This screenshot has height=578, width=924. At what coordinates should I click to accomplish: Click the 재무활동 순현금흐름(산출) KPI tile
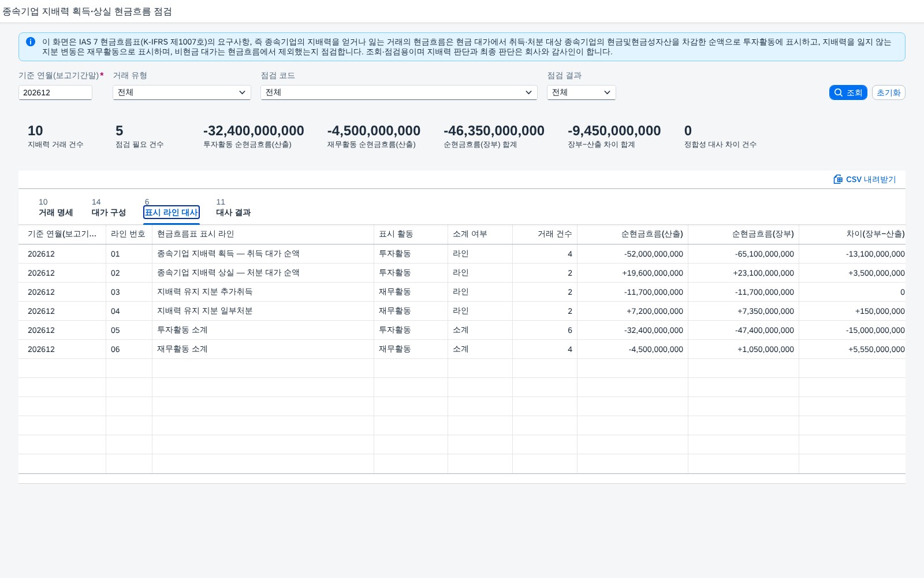[x=374, y=136]
